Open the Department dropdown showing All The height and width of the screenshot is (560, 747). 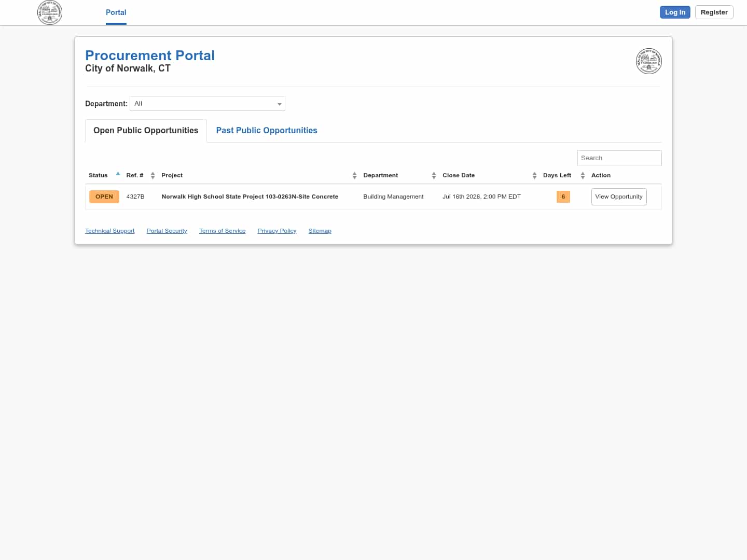208,104
